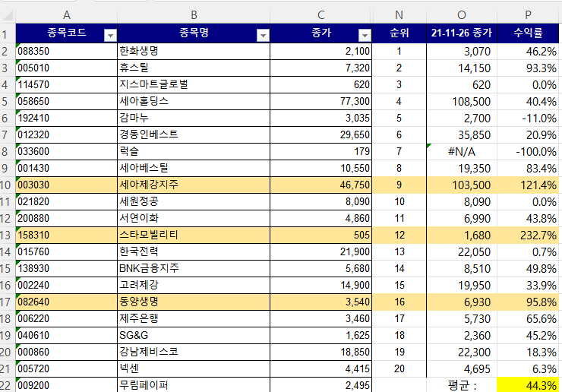Select the SG&G cell

(194, 335)
